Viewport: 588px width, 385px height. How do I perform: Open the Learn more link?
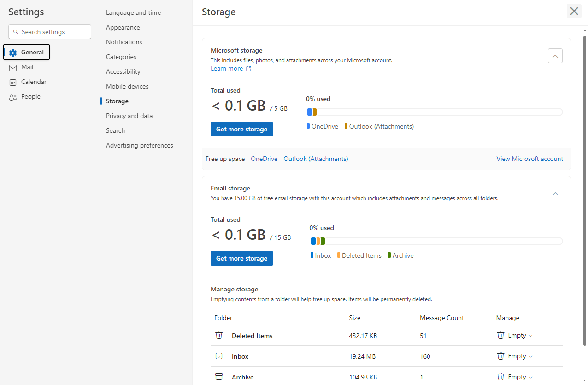click(227, 69)
